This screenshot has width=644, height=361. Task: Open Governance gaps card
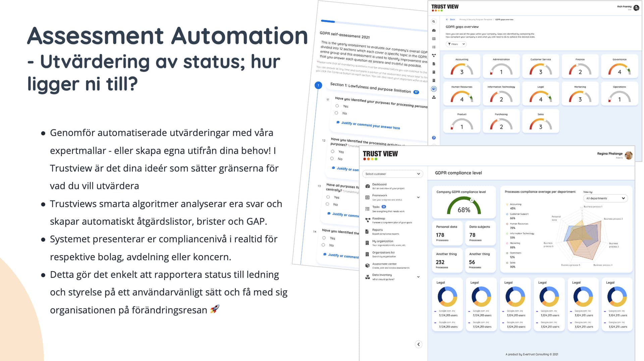click(619, 66)
